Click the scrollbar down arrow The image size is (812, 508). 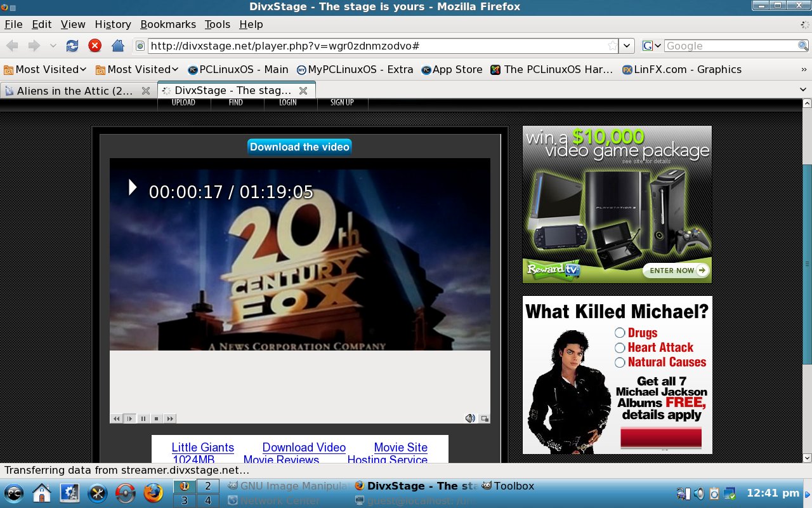point(807,458)
